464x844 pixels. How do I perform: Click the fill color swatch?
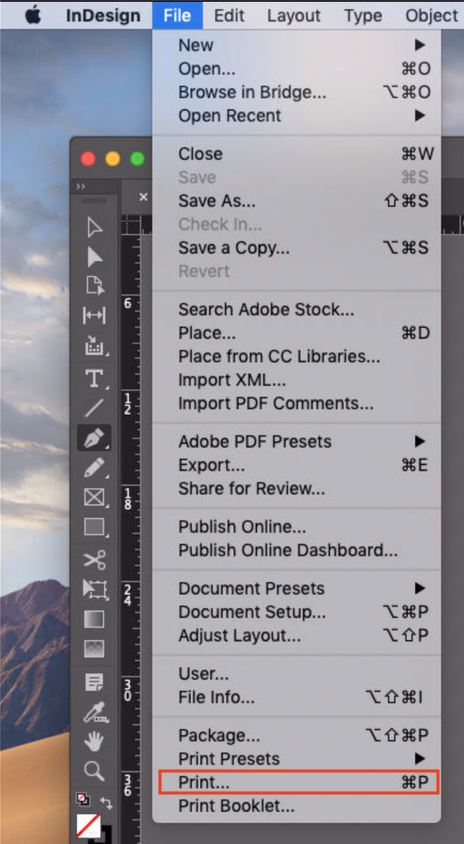88,826
